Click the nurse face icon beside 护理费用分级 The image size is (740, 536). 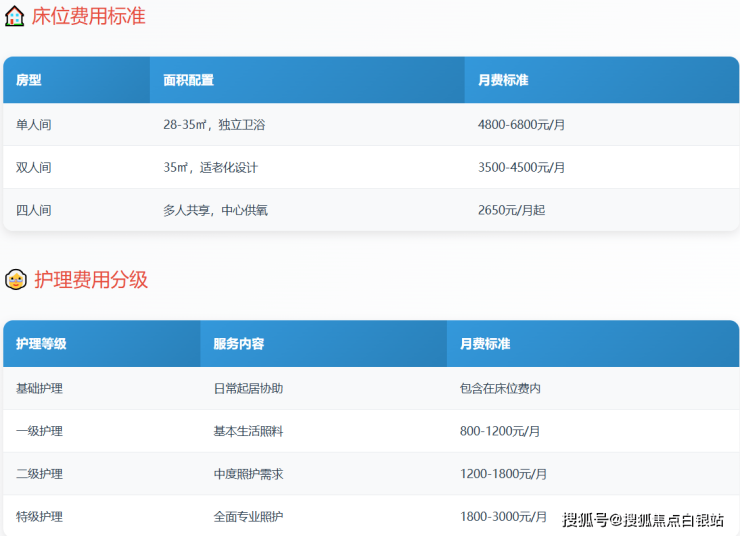[15, 280]
